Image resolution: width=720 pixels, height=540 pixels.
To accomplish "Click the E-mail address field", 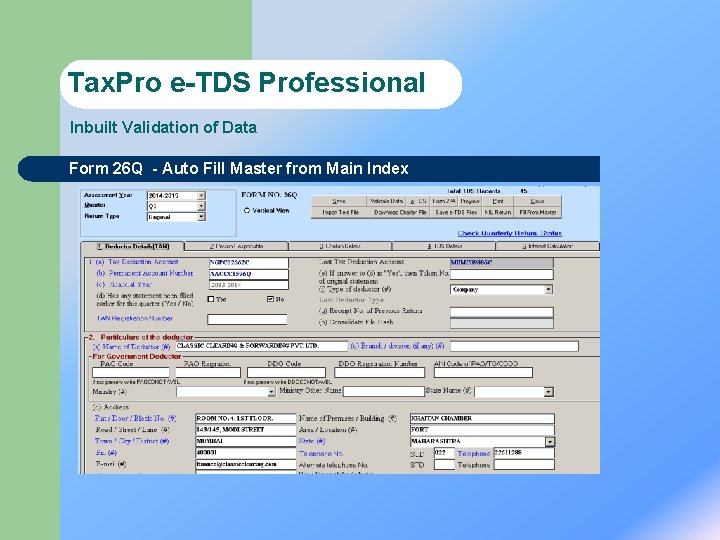I will click(x=246, y=464).
